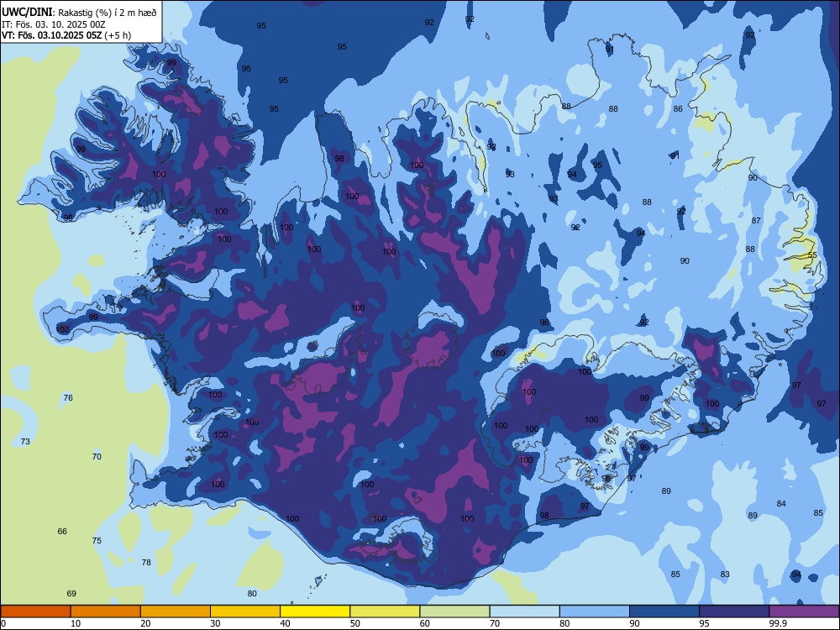Click the map humidity value '78'
The width and height of the screenshot is (840, 630).
pyautogui.click(x=146, y=563)
